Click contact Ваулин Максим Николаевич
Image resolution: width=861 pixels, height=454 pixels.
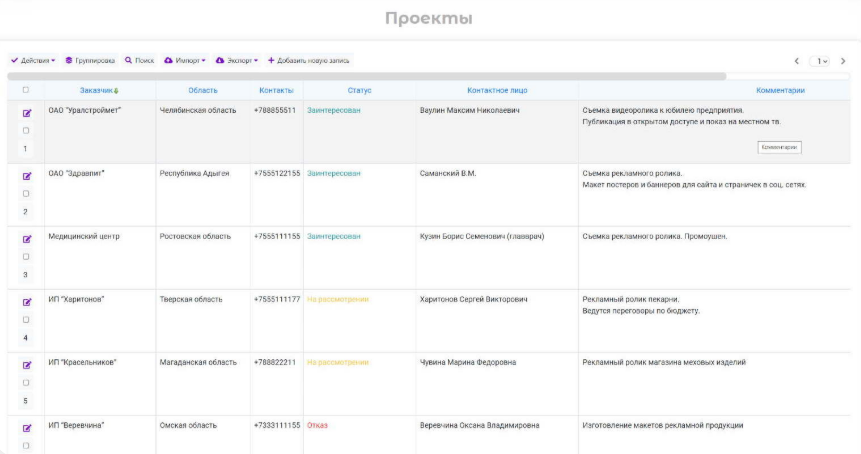(469, 110)
